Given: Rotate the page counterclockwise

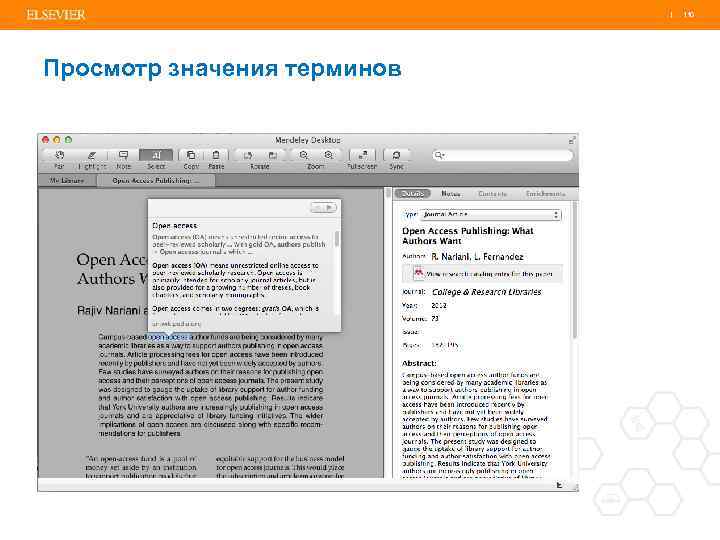Looking at the screenshot, I should [x=248, y=155].
